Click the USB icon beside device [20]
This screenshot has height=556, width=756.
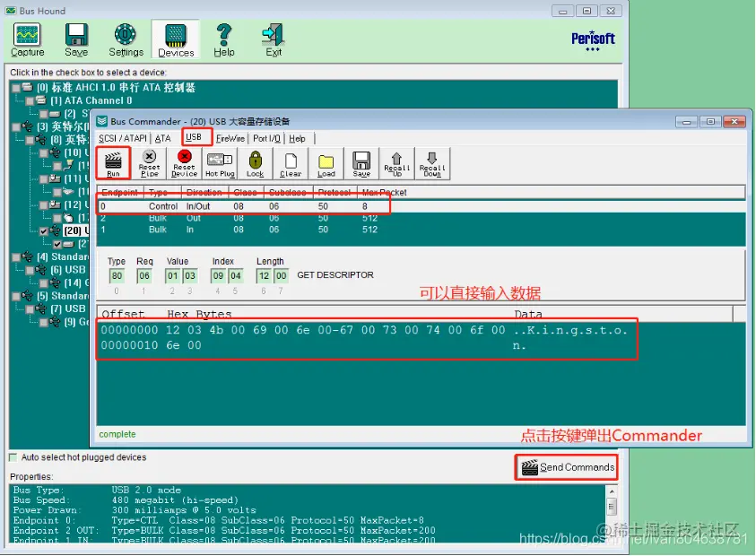55,230
